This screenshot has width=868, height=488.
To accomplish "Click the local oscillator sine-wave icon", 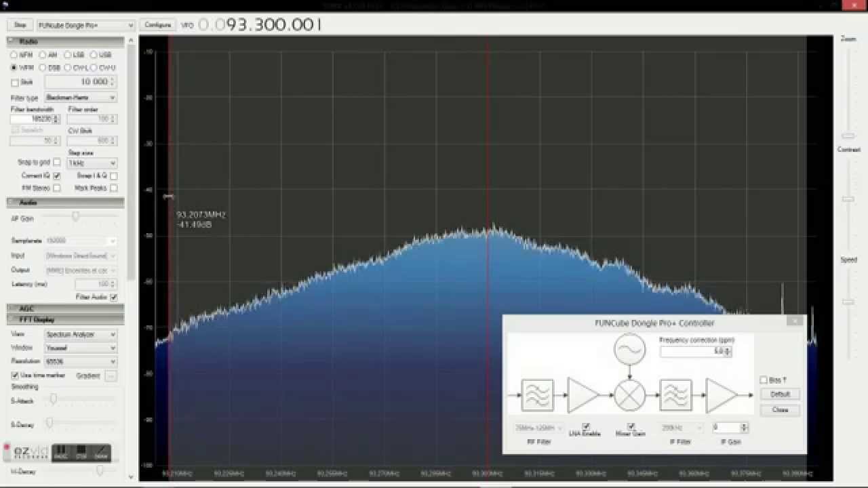I will coord(630,350).
